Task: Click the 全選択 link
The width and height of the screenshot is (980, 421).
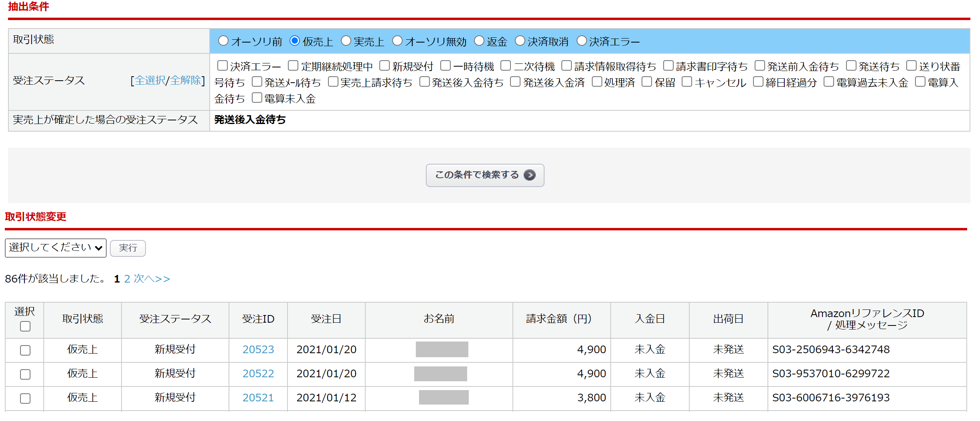Action: tap(150, 81)
